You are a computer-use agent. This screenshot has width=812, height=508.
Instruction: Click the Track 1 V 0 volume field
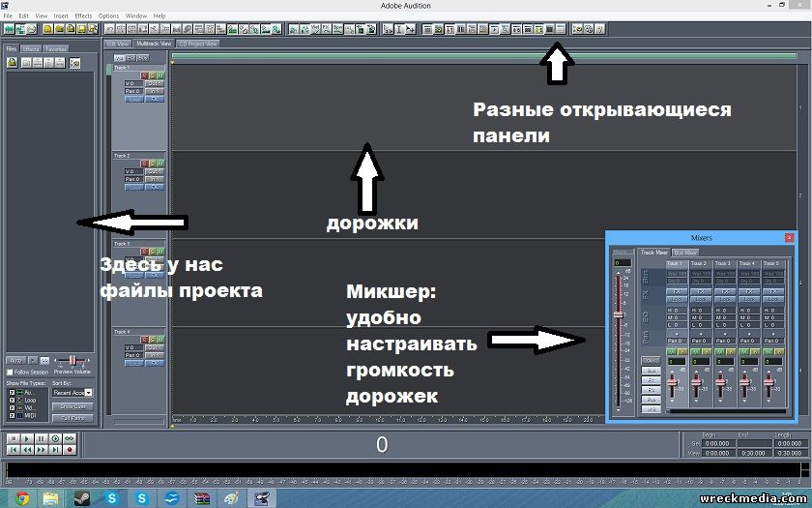click(x=133, y=83)
